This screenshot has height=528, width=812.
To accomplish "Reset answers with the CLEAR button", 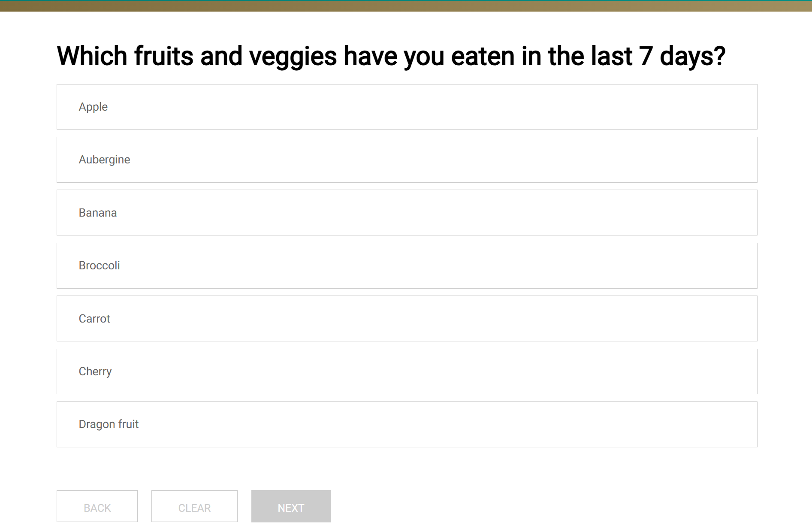I will [194, 507].
